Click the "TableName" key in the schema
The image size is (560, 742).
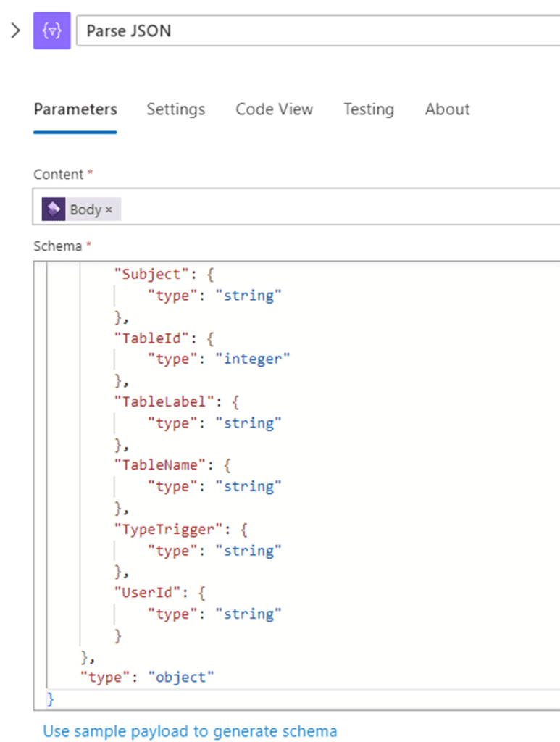click(160, 465)
